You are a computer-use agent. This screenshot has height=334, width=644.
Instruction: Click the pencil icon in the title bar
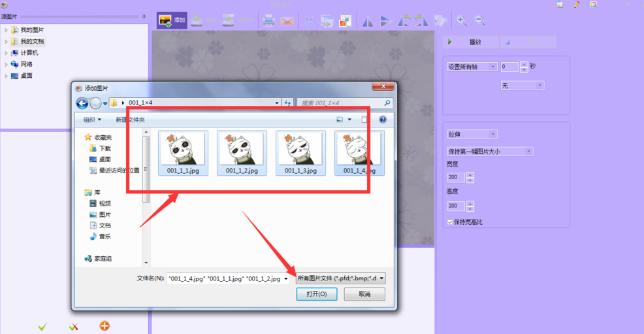(x=577, y=5)
